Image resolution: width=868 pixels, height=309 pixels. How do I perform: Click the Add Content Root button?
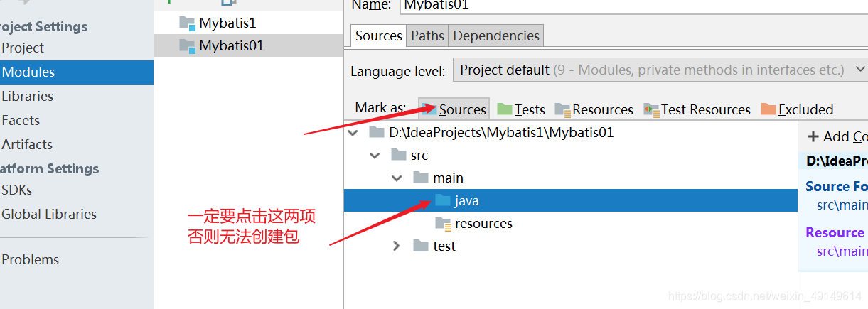tap(837, 136)
